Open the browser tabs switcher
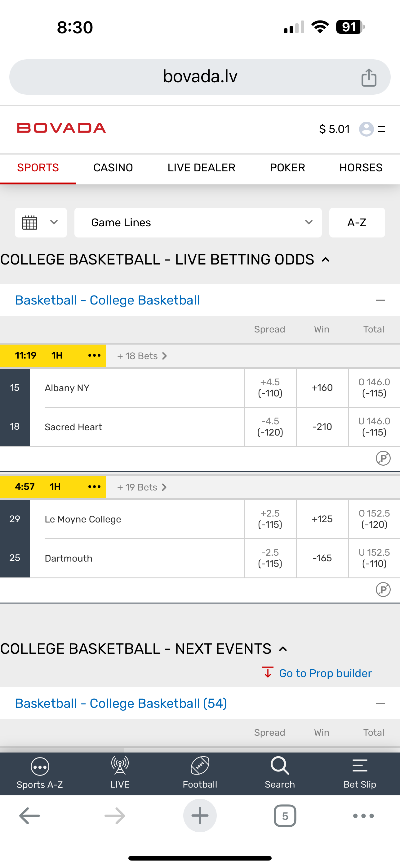This screenshot has width=400, height=868. pyautogui.click(x=285, y=816)
